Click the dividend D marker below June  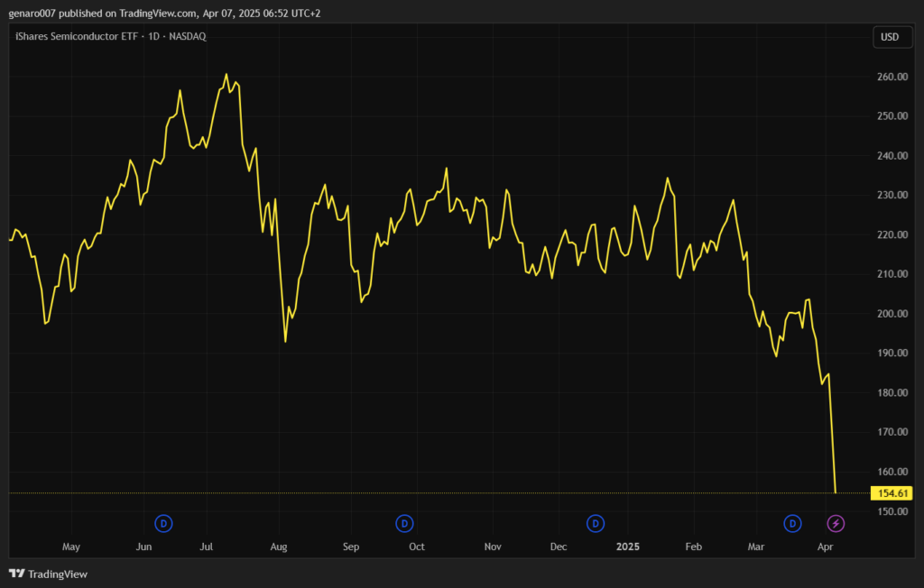(x=163, y=523)
